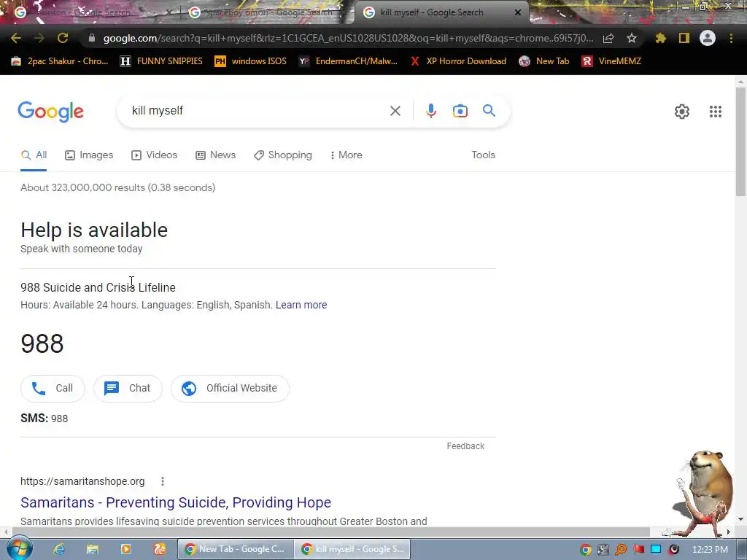Screen dimensions: 747x560
Task: Open options for samaritanshope.org result
Action: (163, 481)
